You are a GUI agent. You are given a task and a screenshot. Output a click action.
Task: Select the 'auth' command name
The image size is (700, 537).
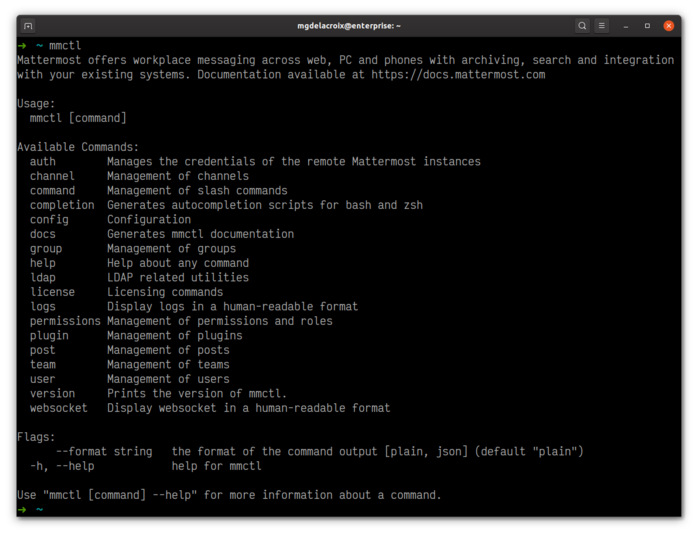(43, 162)
